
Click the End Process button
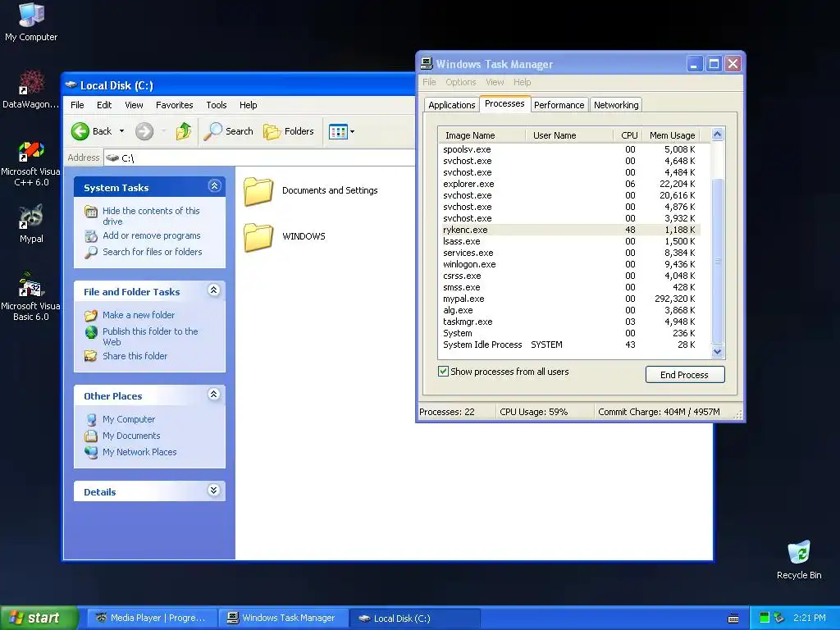[685, 374]
